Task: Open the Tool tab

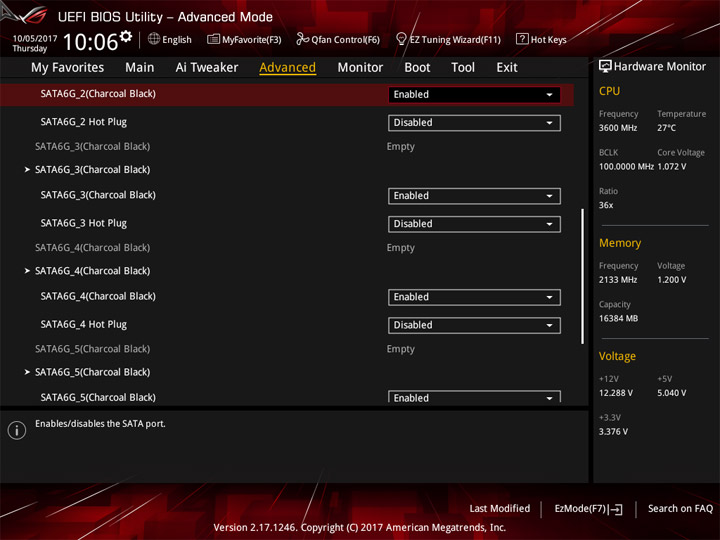Action: 463,68
